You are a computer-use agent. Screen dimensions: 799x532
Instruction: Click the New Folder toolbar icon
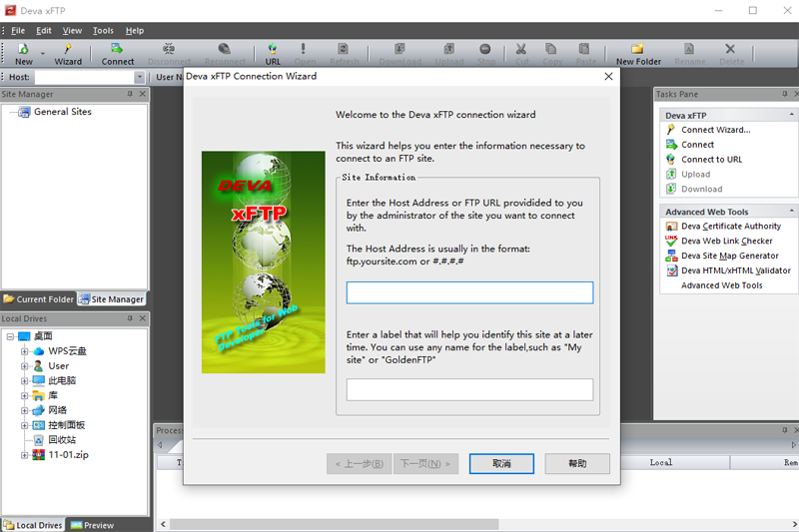[638, 54]
